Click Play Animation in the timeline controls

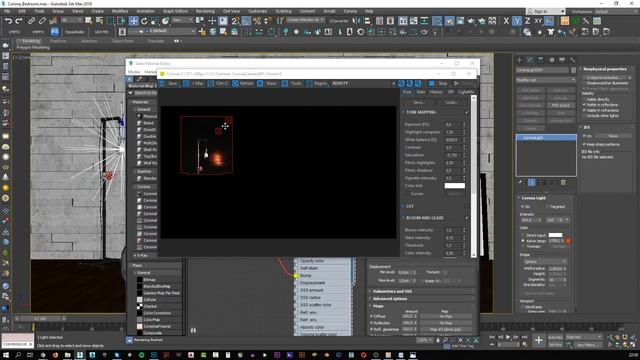[x=508, y=337]
